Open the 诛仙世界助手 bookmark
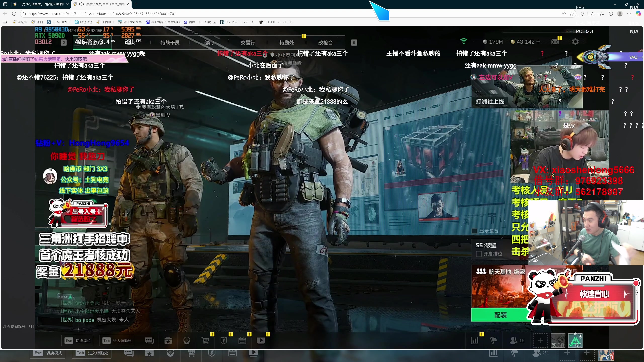This screenshot has width=644, height=362. [130, 22]
